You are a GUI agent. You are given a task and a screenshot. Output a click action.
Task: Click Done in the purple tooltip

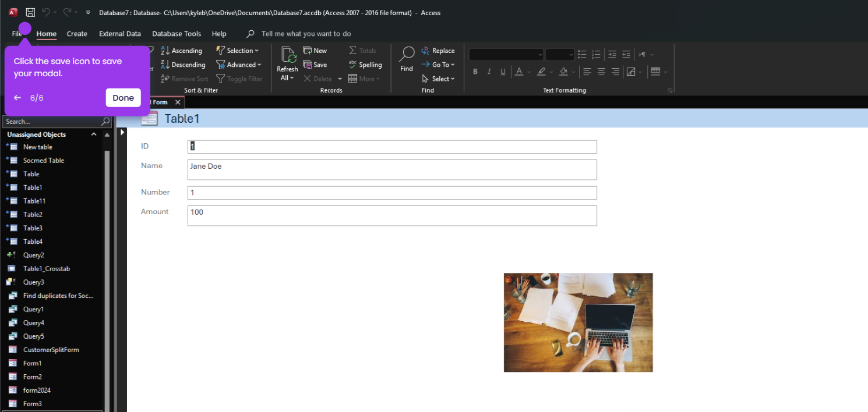click(124, 98)
